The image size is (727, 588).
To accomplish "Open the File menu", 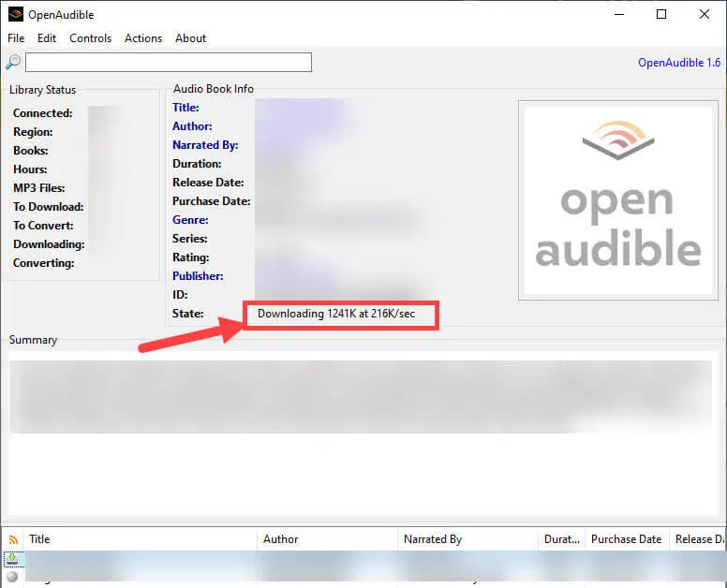I will (16, 38).
